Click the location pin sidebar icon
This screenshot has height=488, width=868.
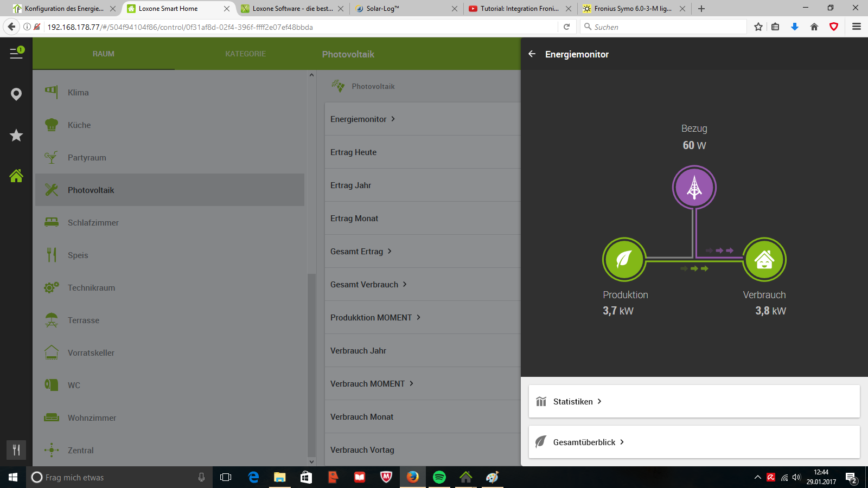pos(16,94)
